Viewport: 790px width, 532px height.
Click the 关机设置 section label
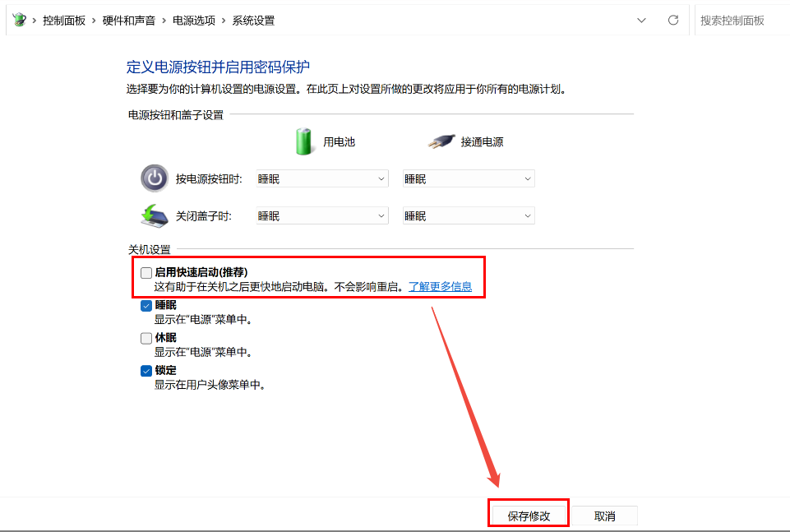(149, 249)
